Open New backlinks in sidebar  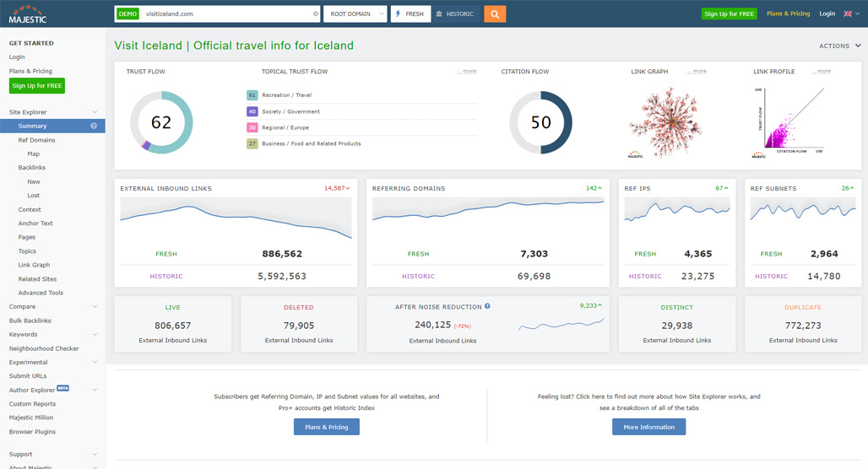[34, 181]
